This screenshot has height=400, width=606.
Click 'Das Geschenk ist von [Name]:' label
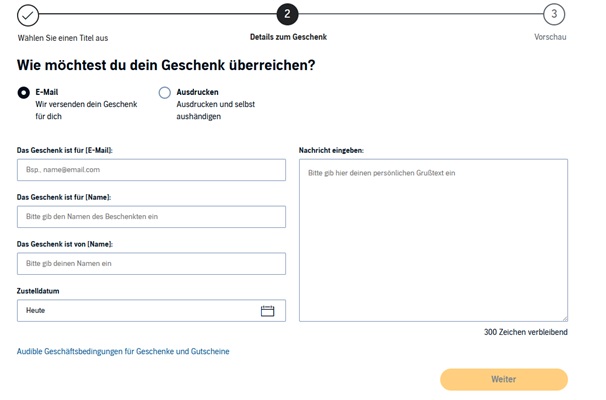pyautogui.click(x=65, y=244)
